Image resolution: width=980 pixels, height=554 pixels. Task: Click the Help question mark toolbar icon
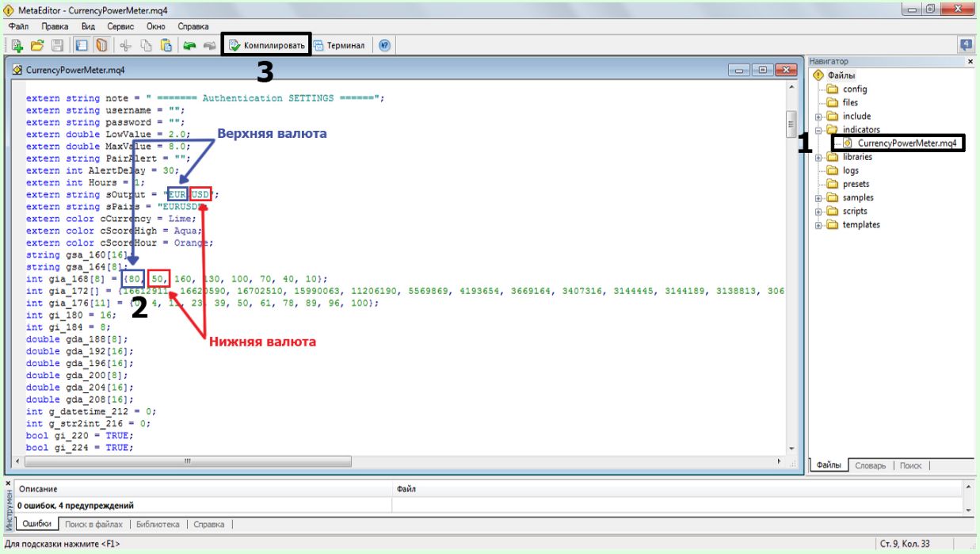(x=384, y=45)
